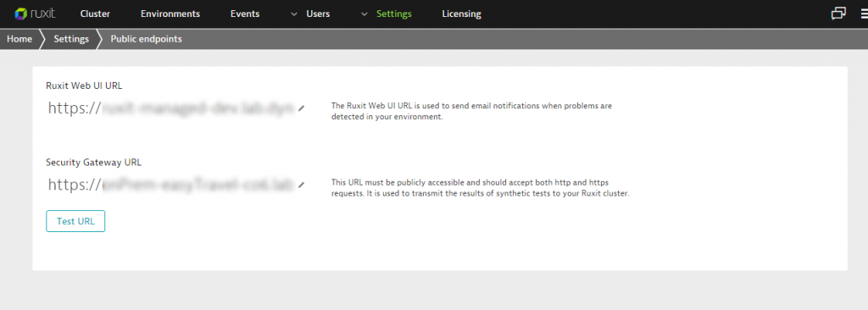
Task: Open the hamburger menu icon
Action: tap(864, 14)
